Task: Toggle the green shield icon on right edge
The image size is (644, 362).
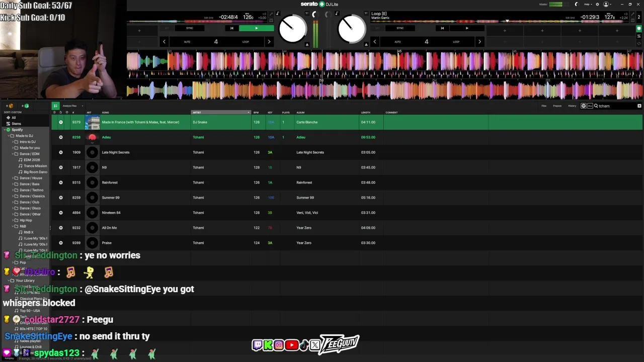Action: tap(639, 29)
